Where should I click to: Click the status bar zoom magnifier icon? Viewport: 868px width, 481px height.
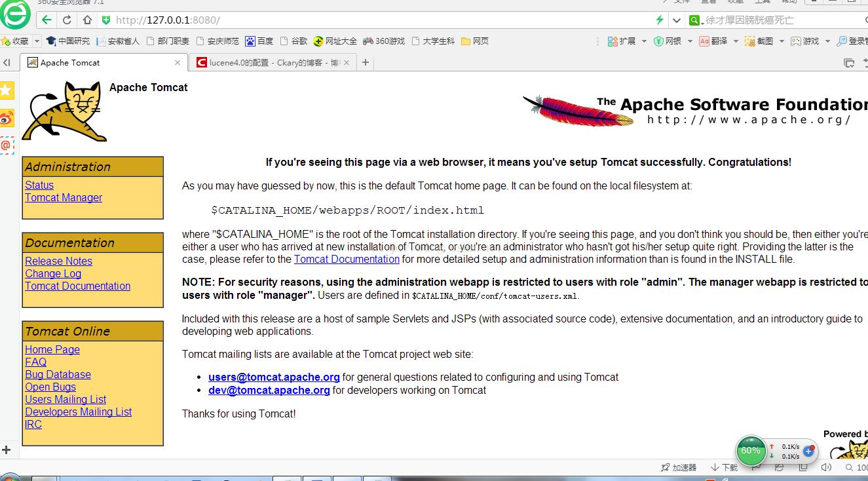pyautogui.click(x=850, y=467)
